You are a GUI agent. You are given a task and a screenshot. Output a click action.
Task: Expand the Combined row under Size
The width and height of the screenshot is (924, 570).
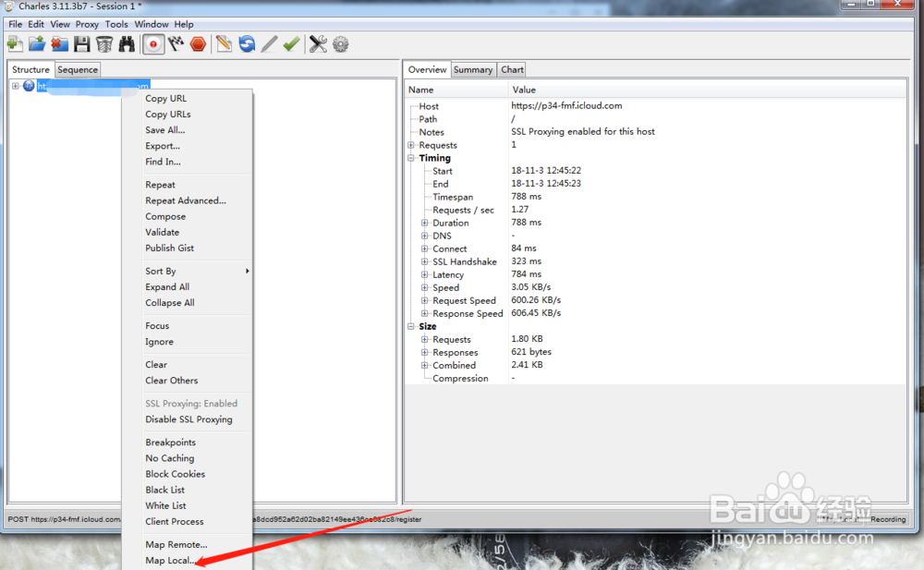424,366
